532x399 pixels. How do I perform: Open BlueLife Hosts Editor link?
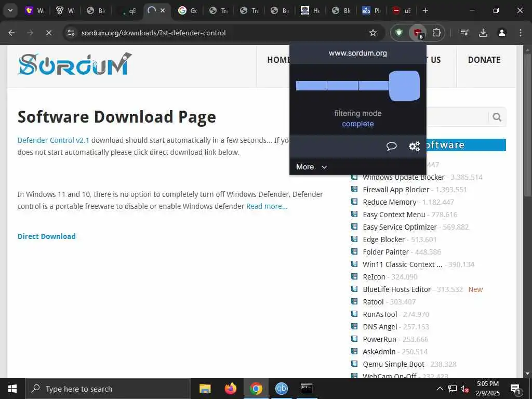click(x=396, y=289)
